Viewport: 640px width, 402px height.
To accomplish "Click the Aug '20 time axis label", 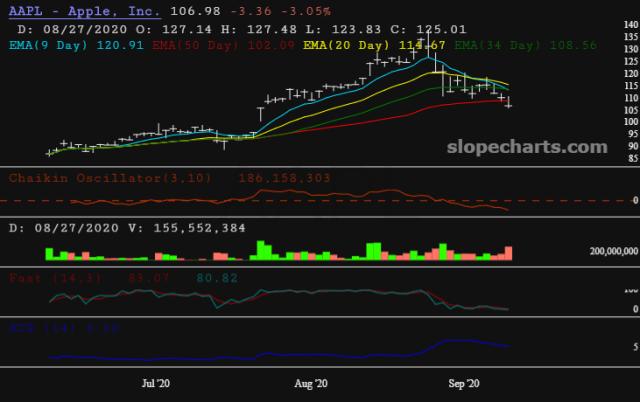I will click(x=311, y=383).
